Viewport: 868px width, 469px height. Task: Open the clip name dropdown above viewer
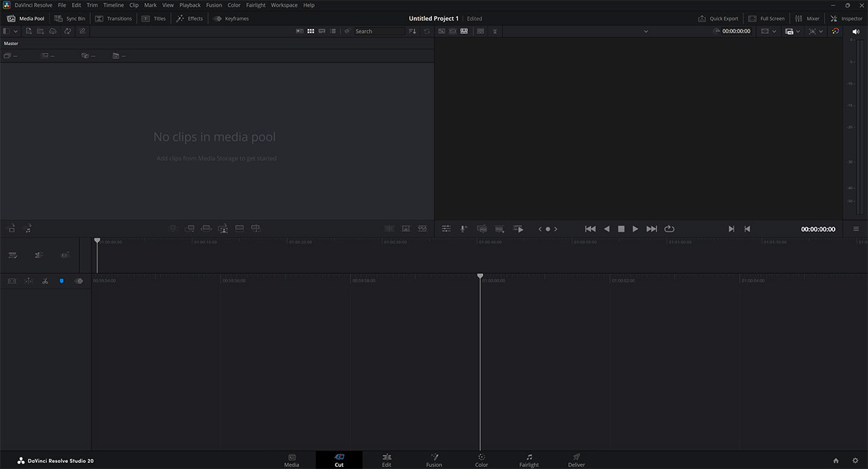point(646,31)
